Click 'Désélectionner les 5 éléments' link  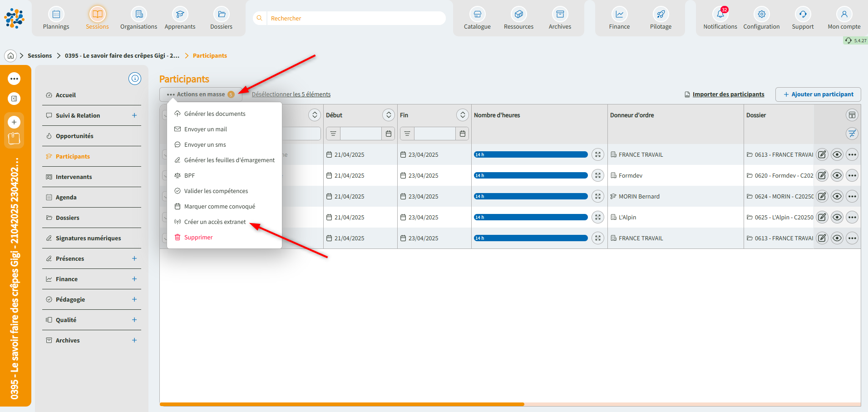pos(291,94)
